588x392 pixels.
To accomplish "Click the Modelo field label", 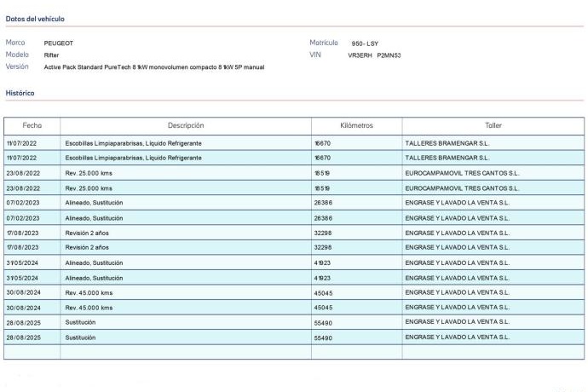I will click(17, 54).
